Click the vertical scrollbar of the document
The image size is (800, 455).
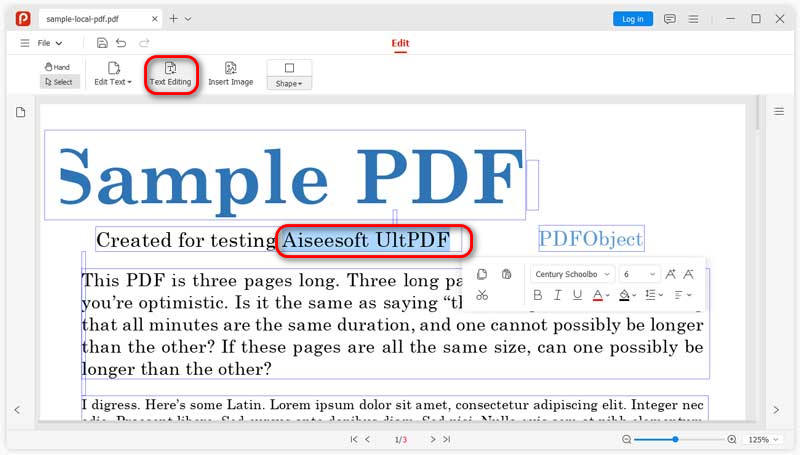[758, 112]
